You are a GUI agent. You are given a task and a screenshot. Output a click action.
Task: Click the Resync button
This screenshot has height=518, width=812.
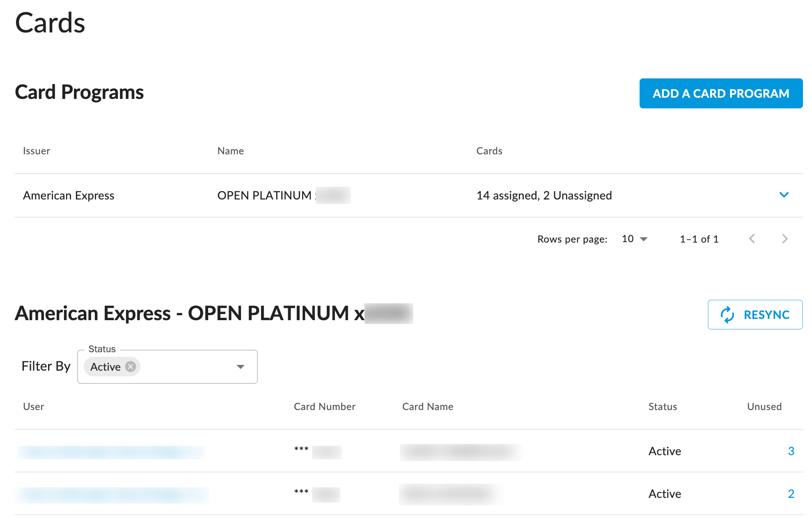755,315
